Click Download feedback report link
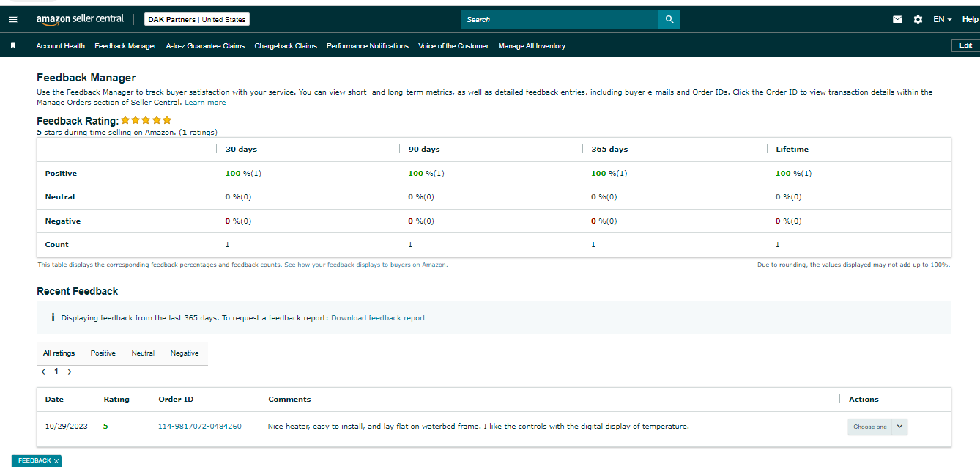Viewport: 980px width, 467px height. point(378,318)
